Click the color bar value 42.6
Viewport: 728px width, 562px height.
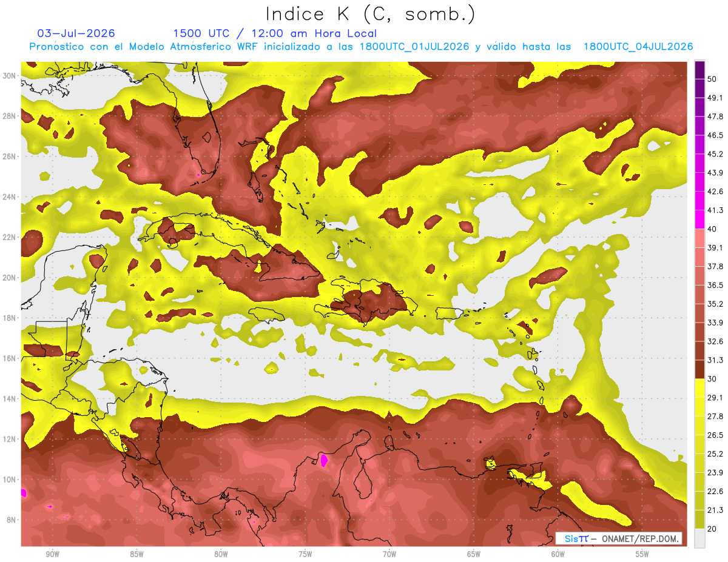[715, 192]
